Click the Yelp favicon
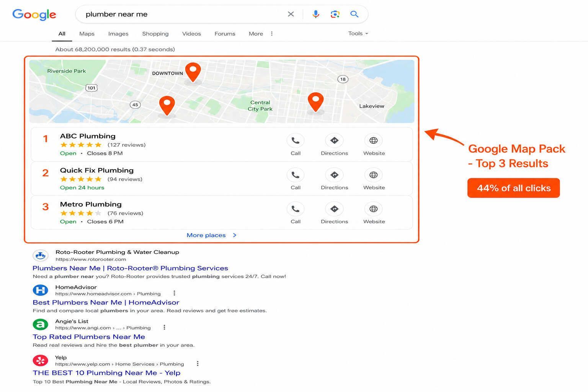 [x=40, y=361]
